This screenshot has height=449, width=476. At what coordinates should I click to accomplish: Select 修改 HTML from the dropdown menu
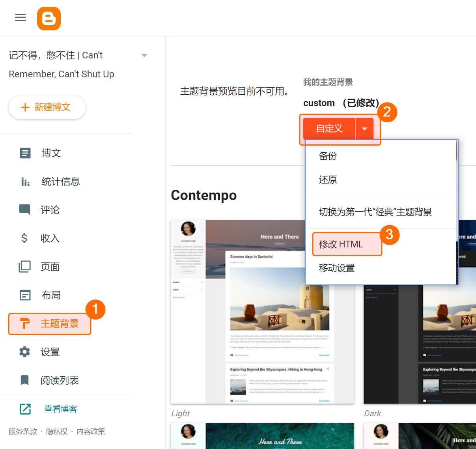point(341,244)
